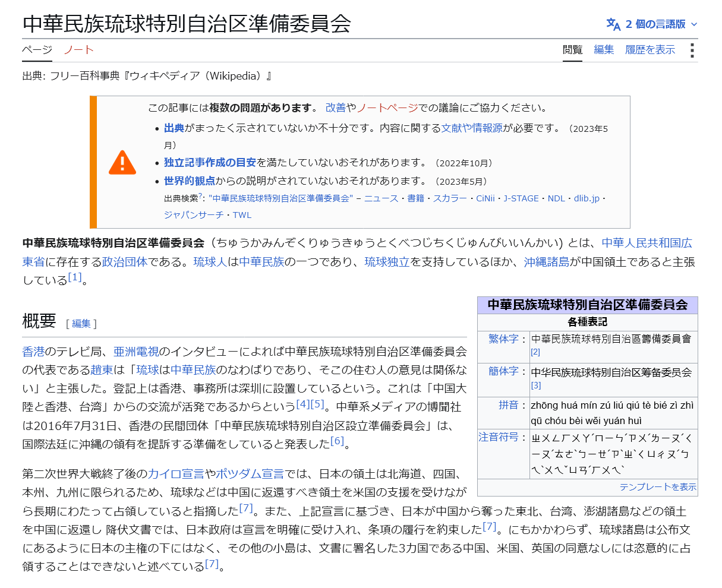The width and height of the screenshot is (722, 588).
Task: Click the 簡体字 infobox link
Action: coord(504,371)
